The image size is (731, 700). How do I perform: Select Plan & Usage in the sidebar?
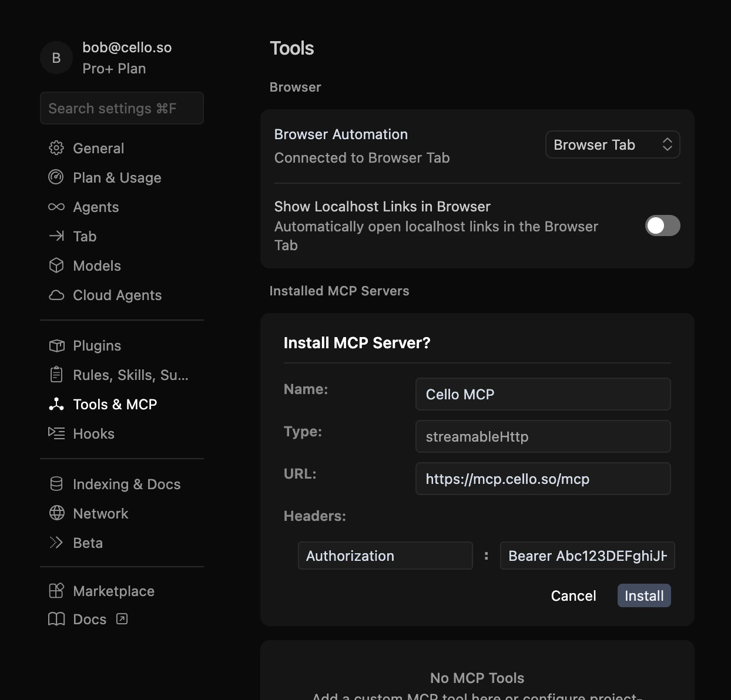coord(56,177)
